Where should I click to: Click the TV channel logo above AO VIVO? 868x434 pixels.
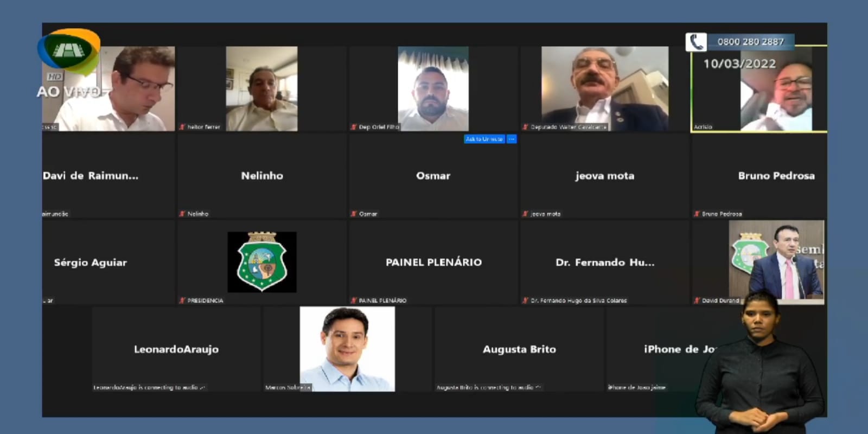[x=68, y=50]
